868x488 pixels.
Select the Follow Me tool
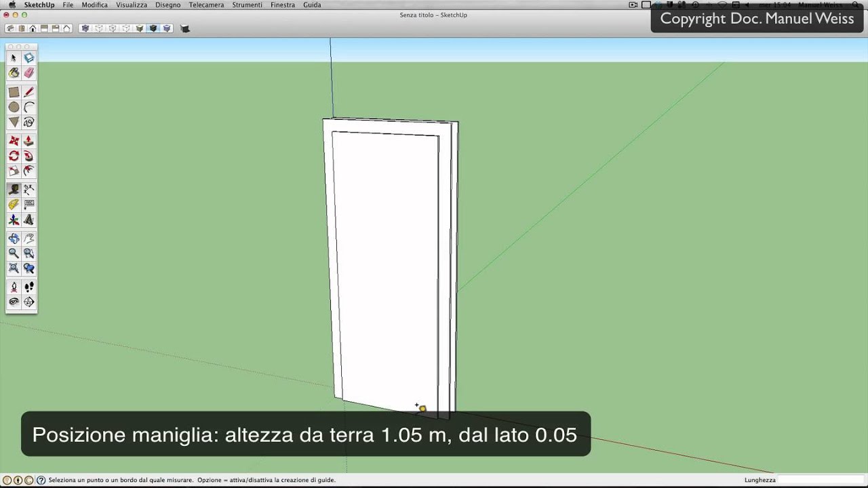coord(28,156)
